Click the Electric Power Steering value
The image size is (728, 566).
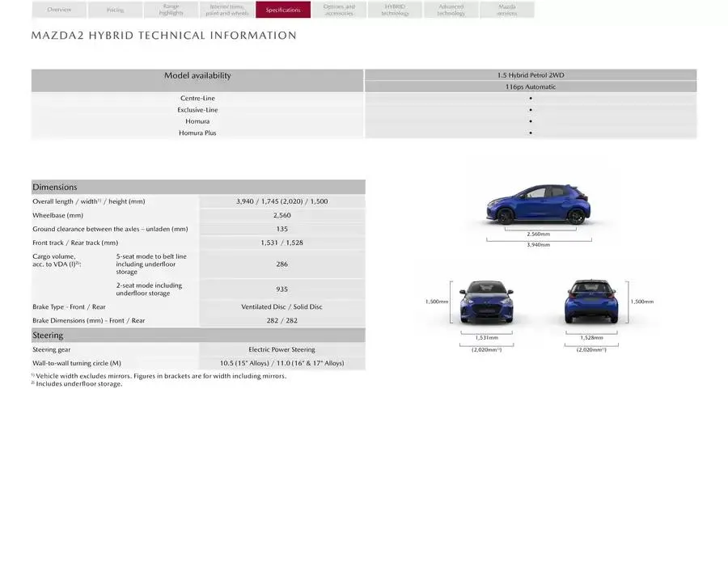pos(281,348)
